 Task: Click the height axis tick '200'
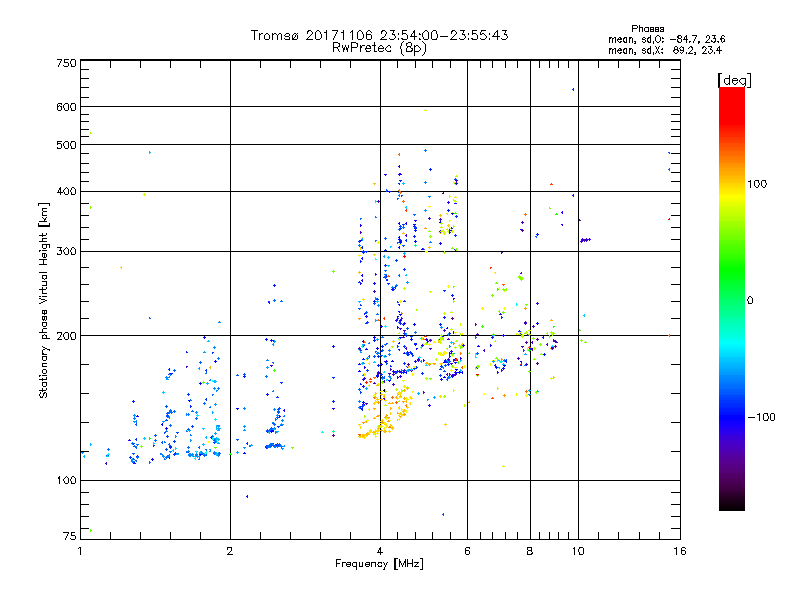66,336
